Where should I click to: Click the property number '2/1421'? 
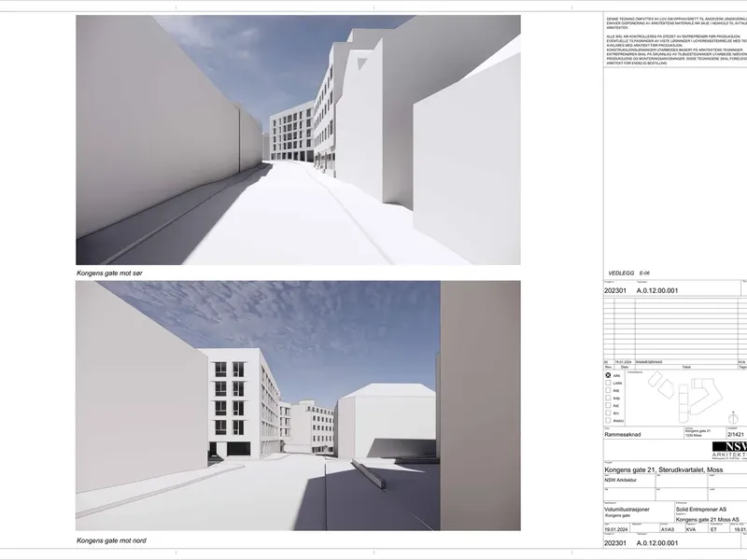[x=736, y=434]
